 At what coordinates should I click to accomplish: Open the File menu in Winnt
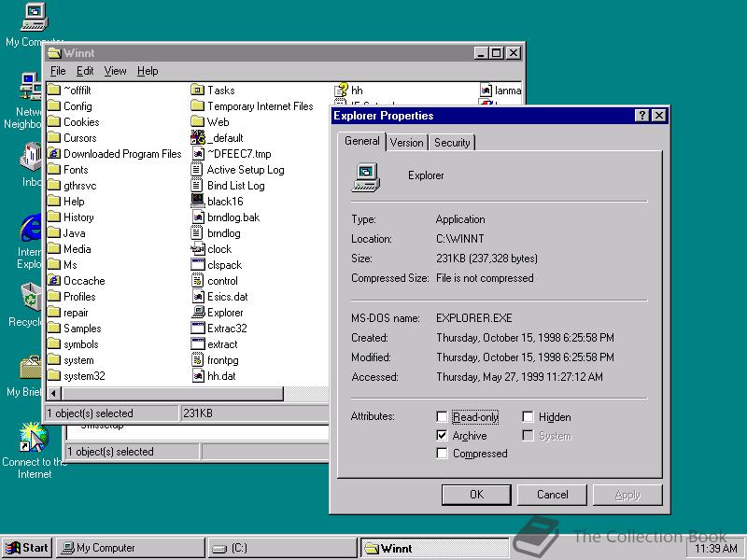pos(58,71)
